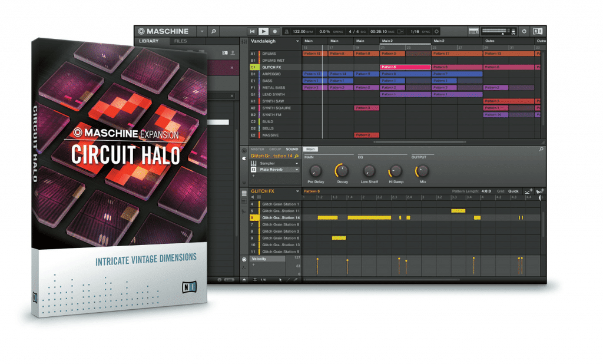Switch to the FILES tab
Screen dimensions: 603x364
coord(180,41)
